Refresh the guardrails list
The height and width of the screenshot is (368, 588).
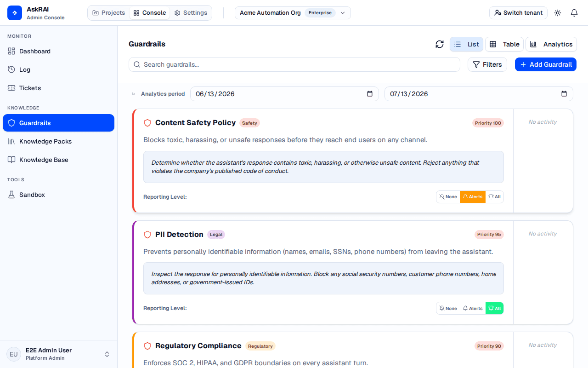(x=440, y=44)
